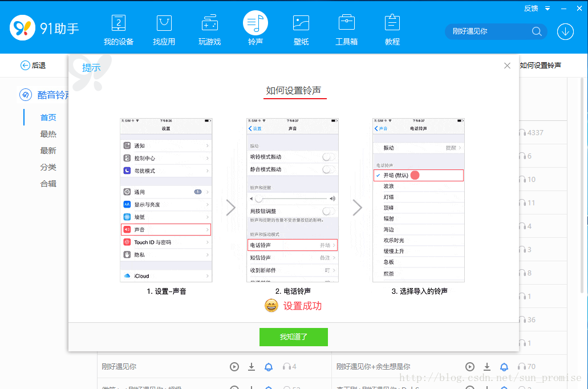Click the step 1 设置-声音 screenshot

pos(166,200)
